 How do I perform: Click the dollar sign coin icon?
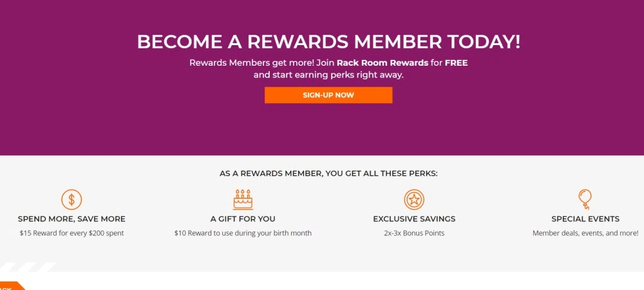point(71,199)
